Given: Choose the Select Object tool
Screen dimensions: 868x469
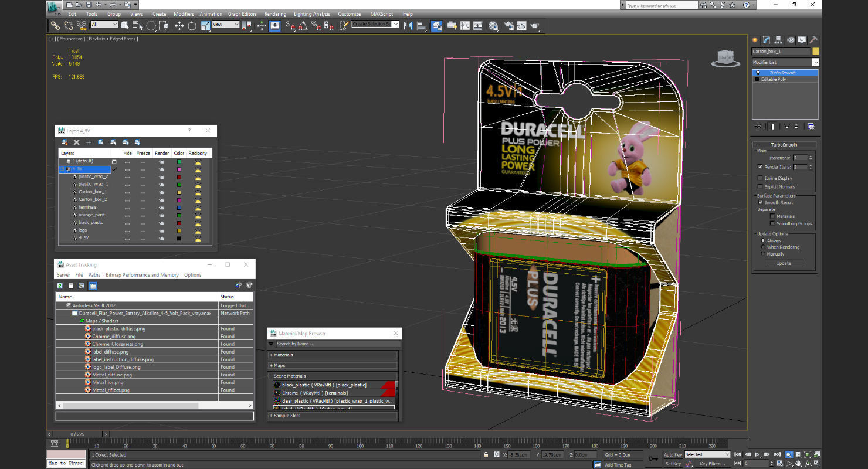Looking at the screenshot, I should coord(126,25).
